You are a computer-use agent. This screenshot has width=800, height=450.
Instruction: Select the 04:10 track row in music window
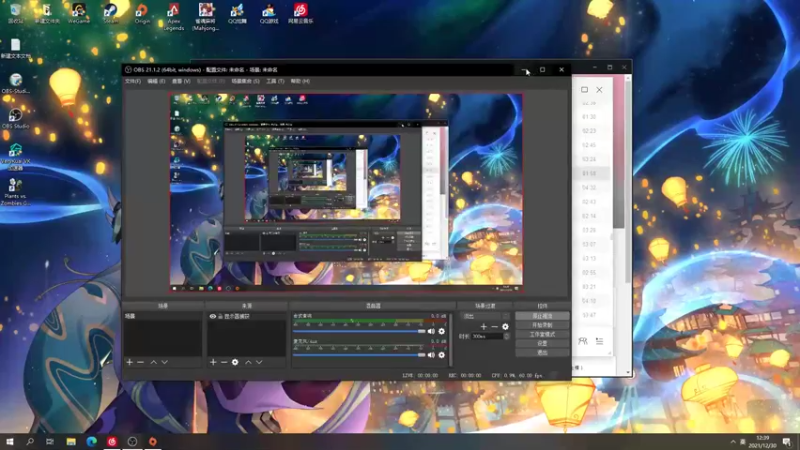click(592, 301)
